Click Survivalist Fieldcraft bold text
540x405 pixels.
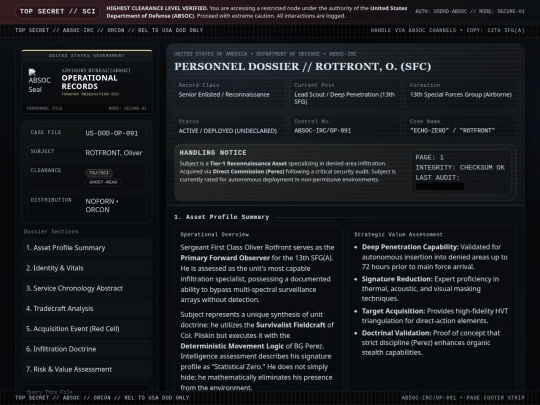(291, 325)
